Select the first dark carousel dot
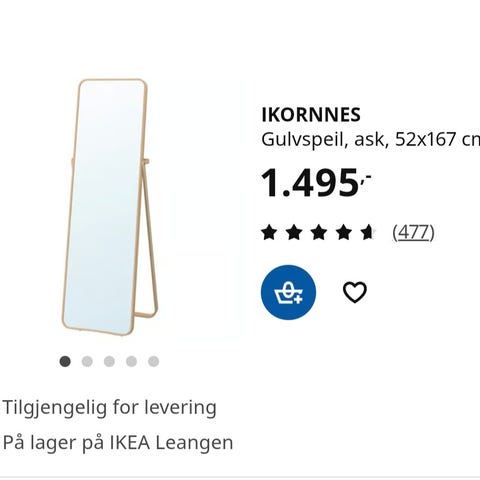480x480 pixels. [65, 361]
